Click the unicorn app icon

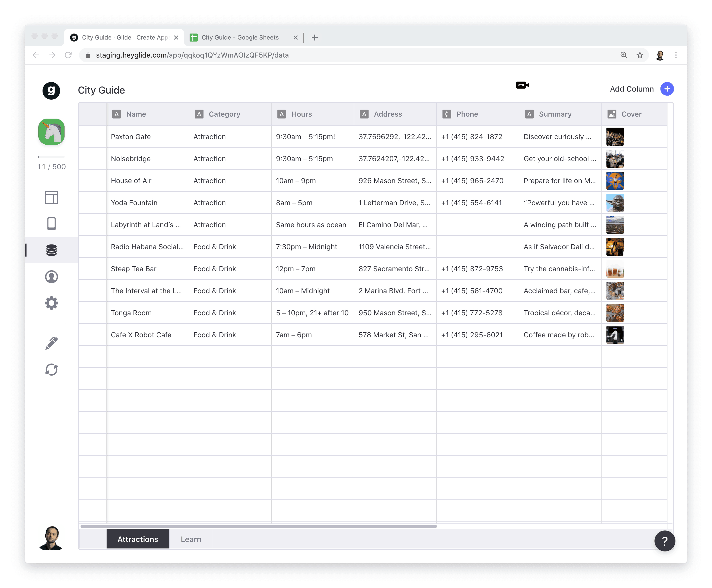tap(52, 132)
